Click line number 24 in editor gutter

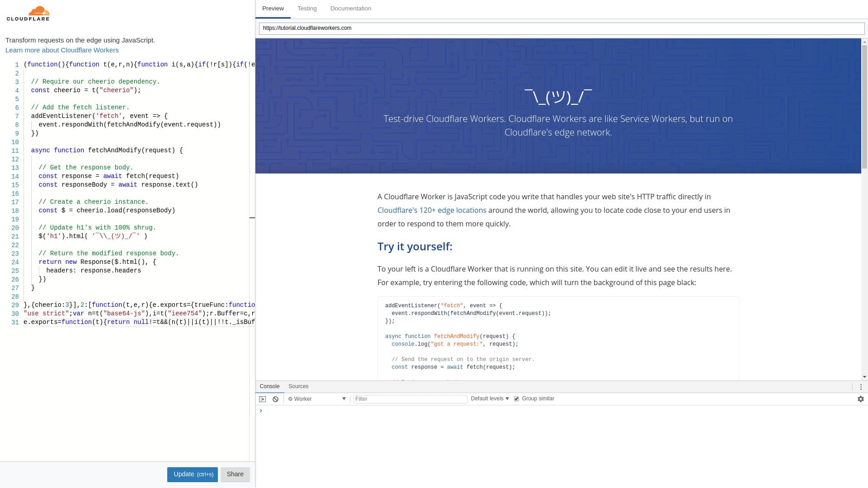(15, 263)
